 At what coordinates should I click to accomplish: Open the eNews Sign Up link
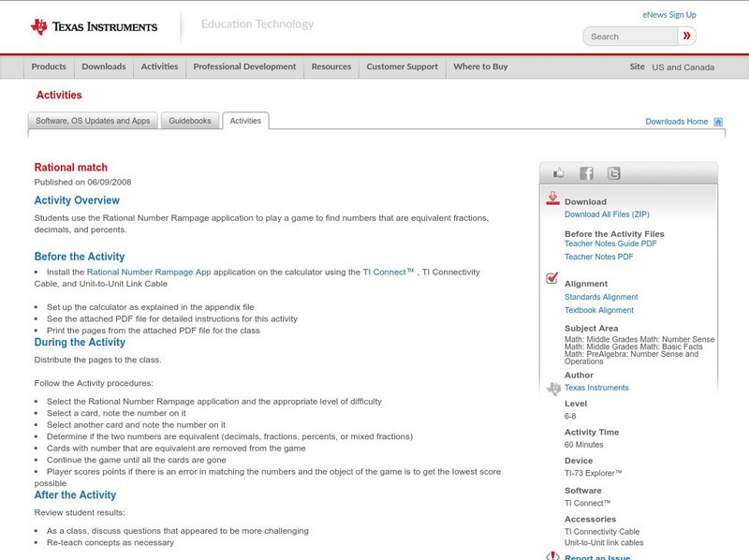(x=669, y=15)
